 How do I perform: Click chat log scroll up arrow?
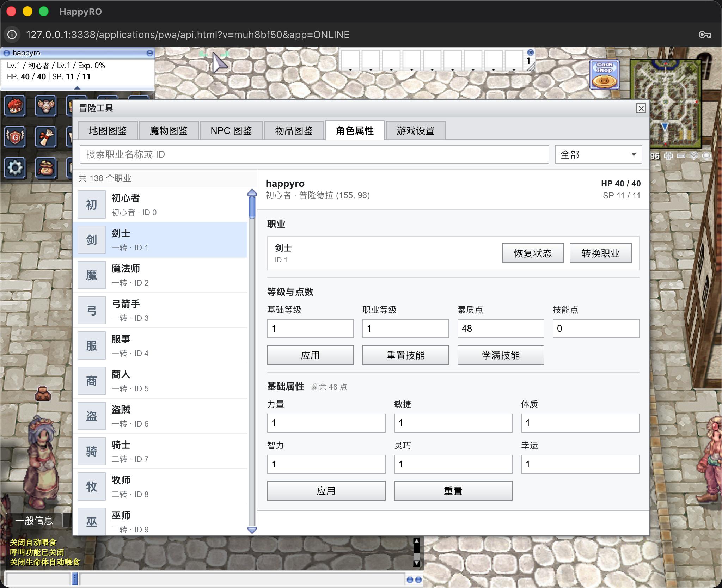coord(417,541)
